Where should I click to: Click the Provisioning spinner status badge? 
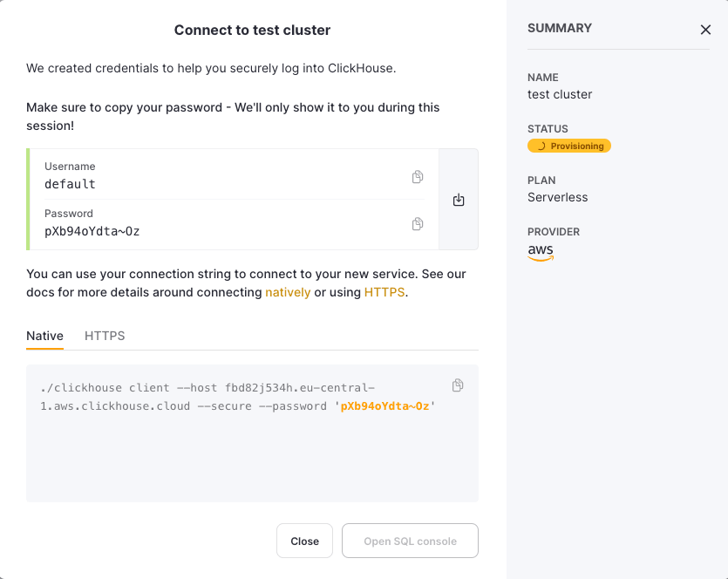pyautogui.click(x=569, y=146)
